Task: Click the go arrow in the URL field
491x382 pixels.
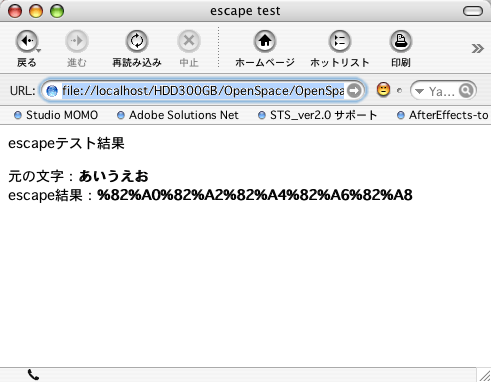Action: coord(354,90)
